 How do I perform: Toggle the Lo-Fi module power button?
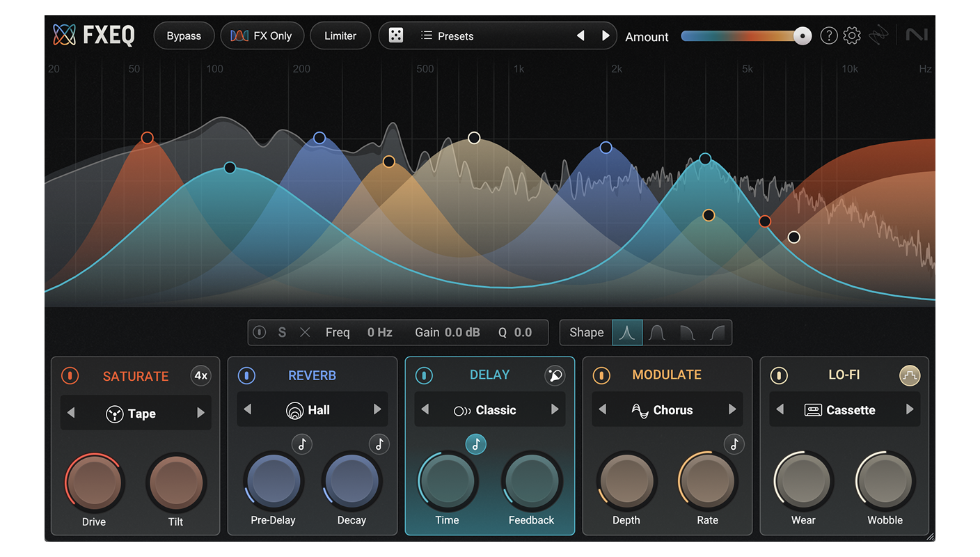click(x=779, y=376)
